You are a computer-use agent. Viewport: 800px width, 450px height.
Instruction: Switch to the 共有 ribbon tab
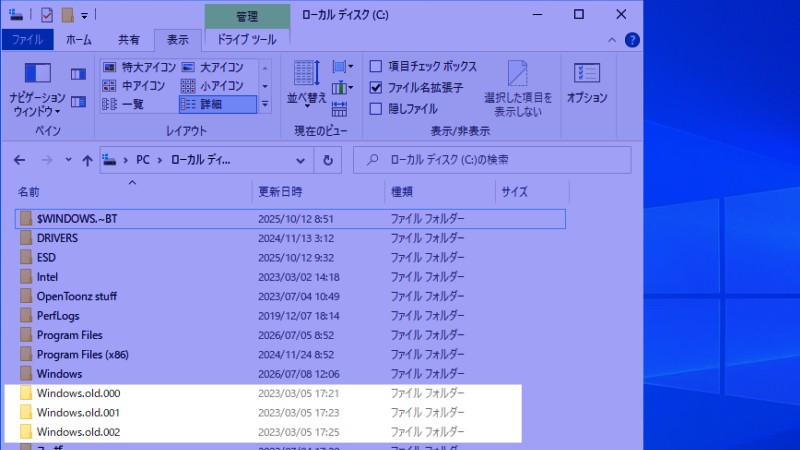(x=129, y=40)
